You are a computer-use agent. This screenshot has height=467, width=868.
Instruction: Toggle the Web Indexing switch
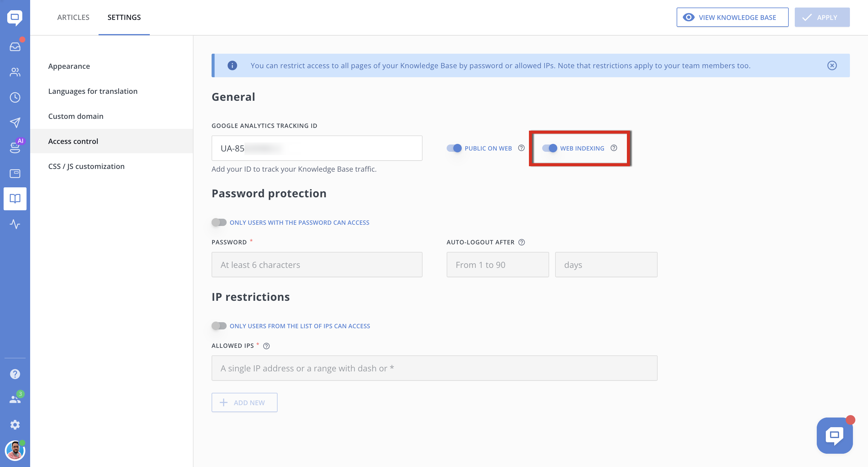[x=549, y=148]
